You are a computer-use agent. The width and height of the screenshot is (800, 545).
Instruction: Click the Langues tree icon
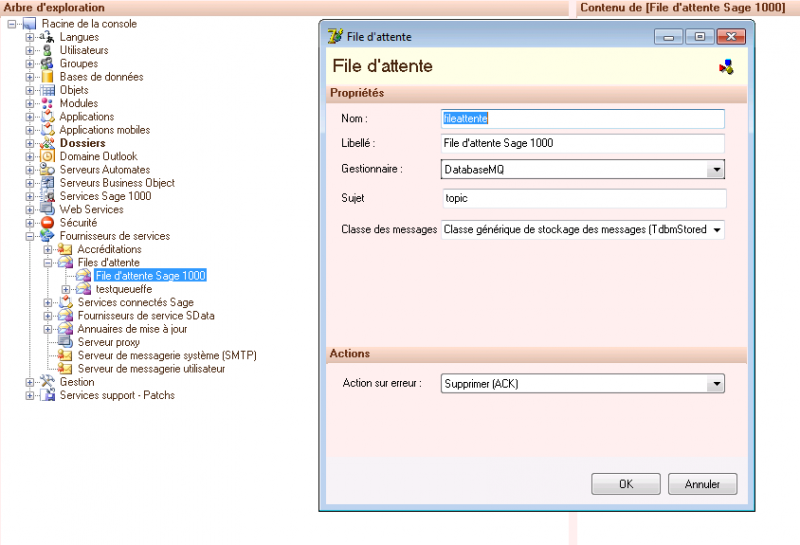coord(47,37)
